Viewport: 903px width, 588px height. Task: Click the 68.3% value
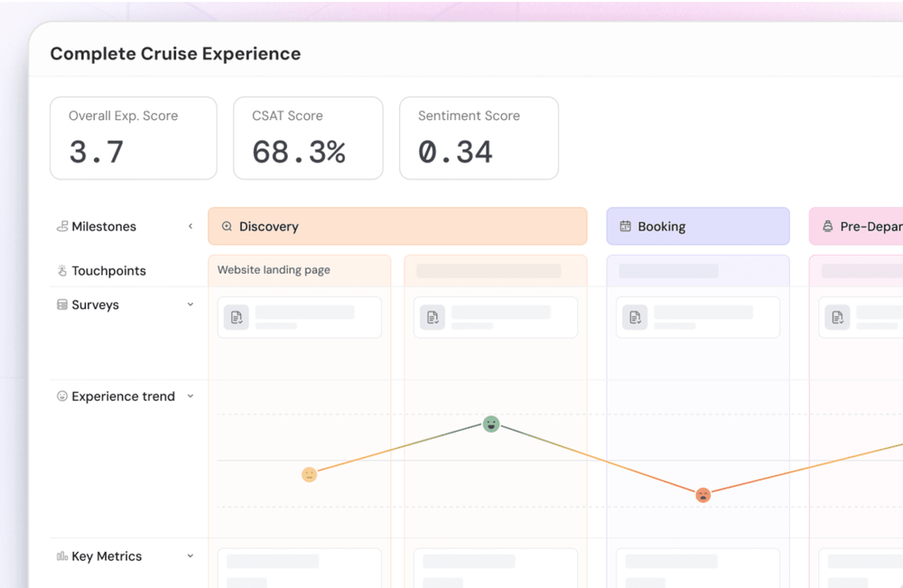coord(299,153)
